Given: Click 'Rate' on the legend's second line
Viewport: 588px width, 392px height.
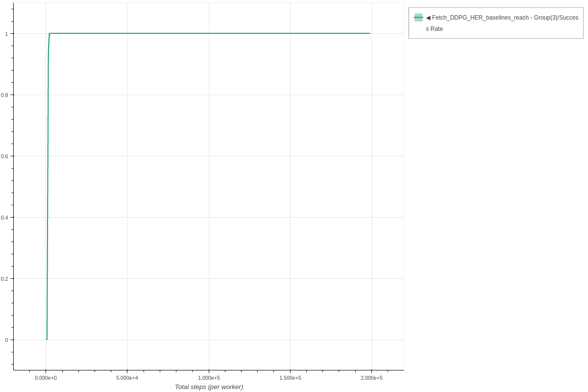Looking at the screenshot, I should [x=437, y=29].
